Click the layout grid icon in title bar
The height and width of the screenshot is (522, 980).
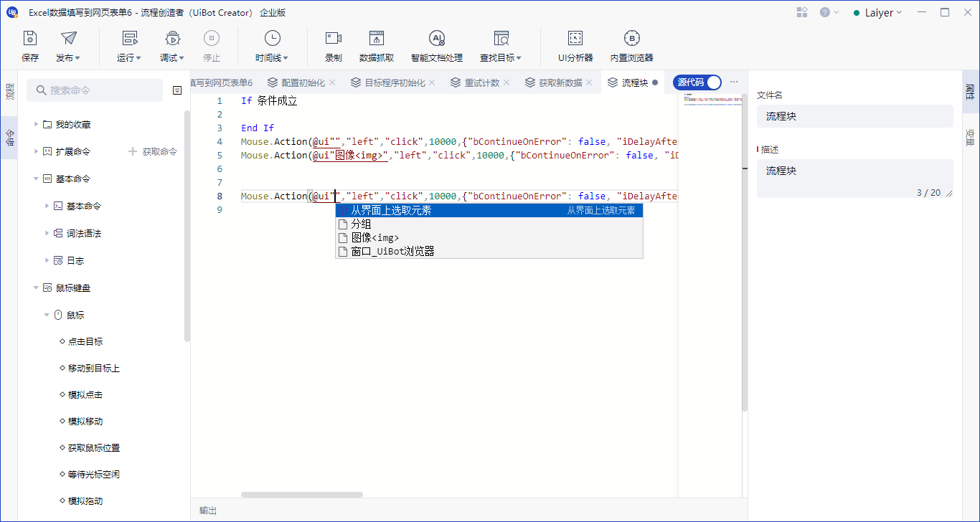(x=802, y=12)
